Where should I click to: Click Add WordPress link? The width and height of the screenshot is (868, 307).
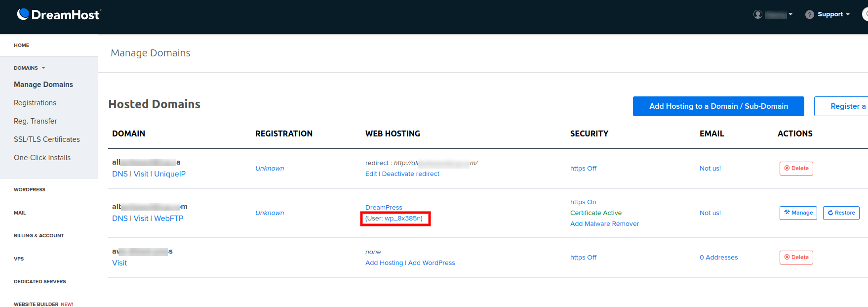coord(432,263)
